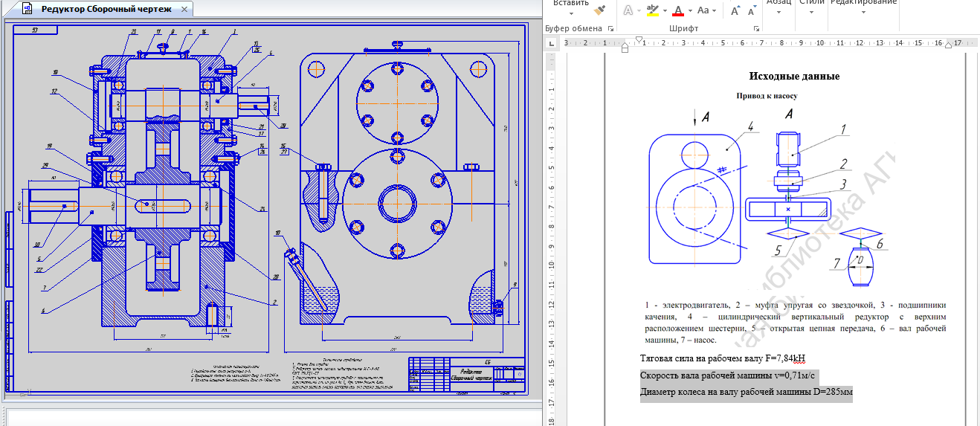Apply yellow text highlight color
Viewport: 980px width, 426px height.
[x=652, y=10]
